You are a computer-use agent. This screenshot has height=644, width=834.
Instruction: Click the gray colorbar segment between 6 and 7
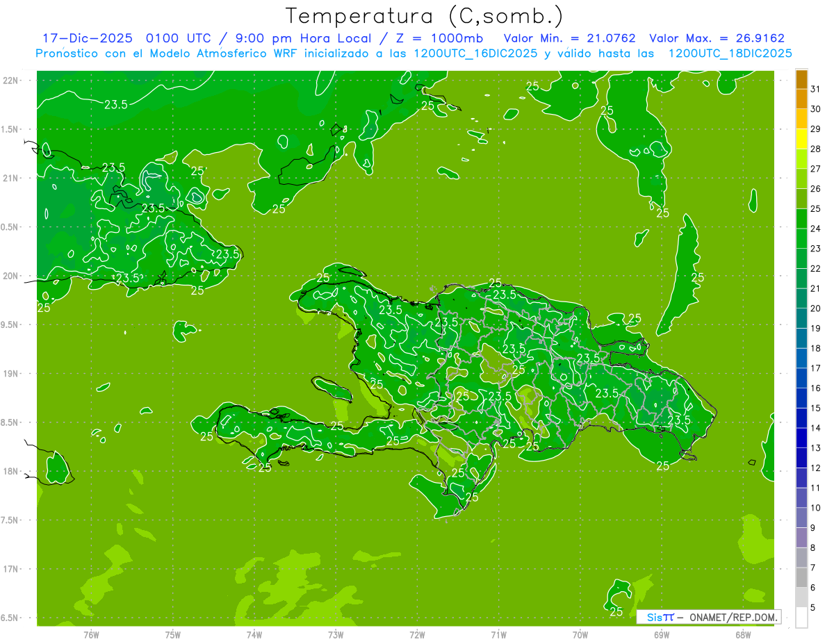coord(801,577)
